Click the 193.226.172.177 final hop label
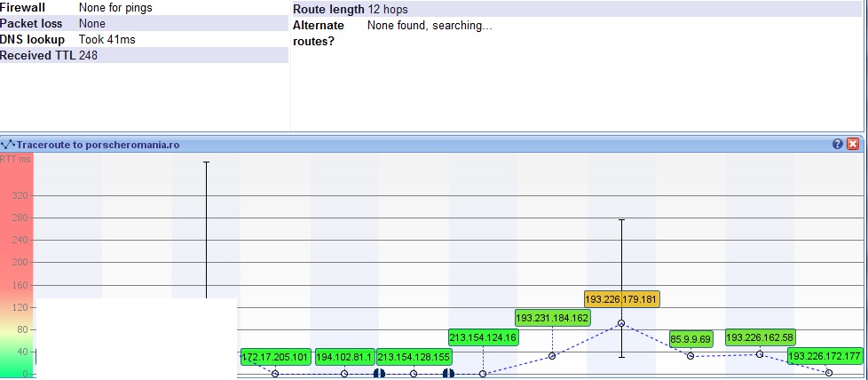This screenshot has width=868, height=380. click(x=825, y=357)
